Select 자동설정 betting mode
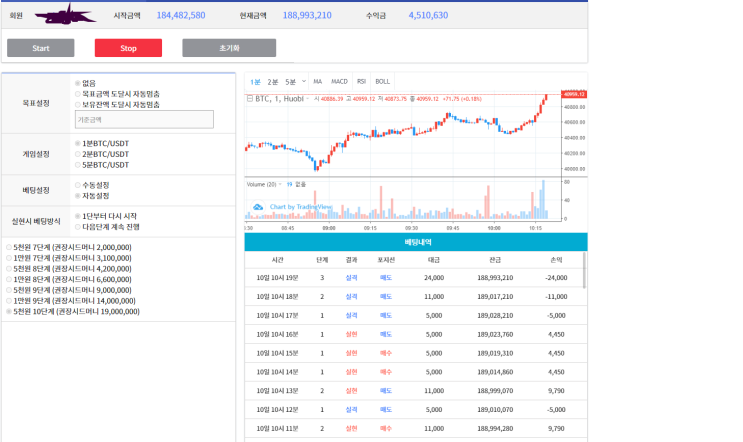The height and width of the screenshot is (442, 743). 78,196
